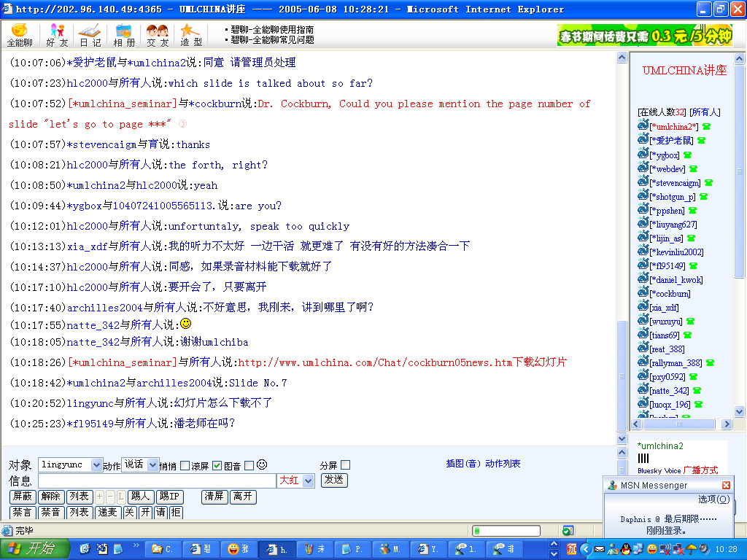Click 选项(O) in MSN popup
Screen dimensions: 747x560
[713, 499]
